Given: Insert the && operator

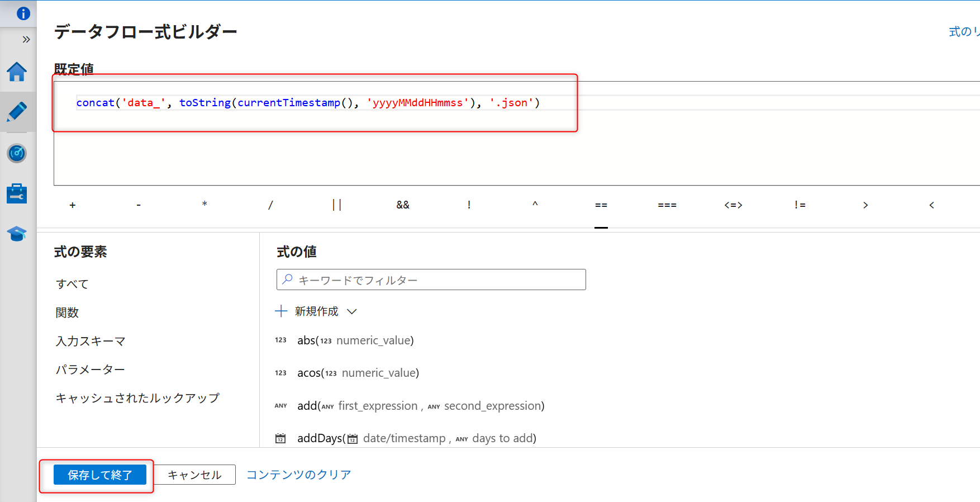Looking at the screenshot, I should (403, 205).
